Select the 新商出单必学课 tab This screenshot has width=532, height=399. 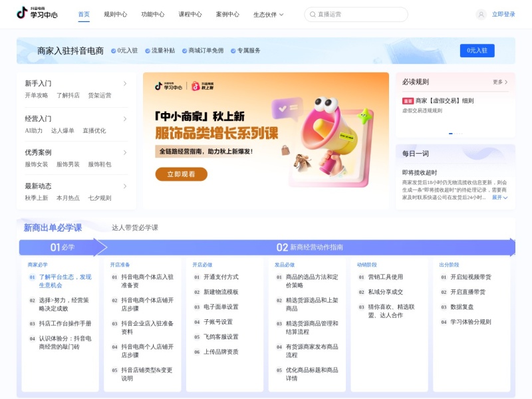point(53,227)
